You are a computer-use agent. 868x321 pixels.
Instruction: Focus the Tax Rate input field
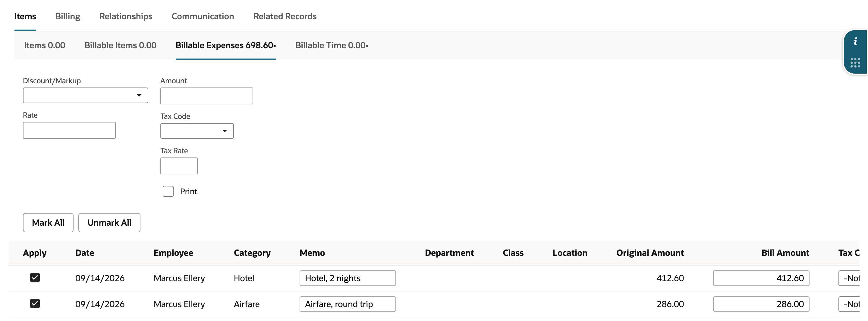[x=179, y=166]
